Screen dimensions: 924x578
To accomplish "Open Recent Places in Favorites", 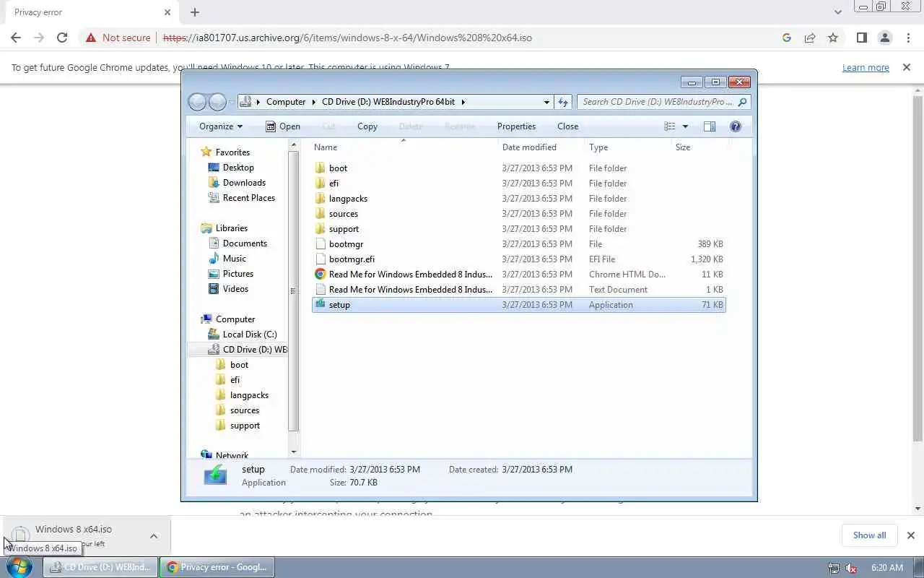I will point(249,198).
